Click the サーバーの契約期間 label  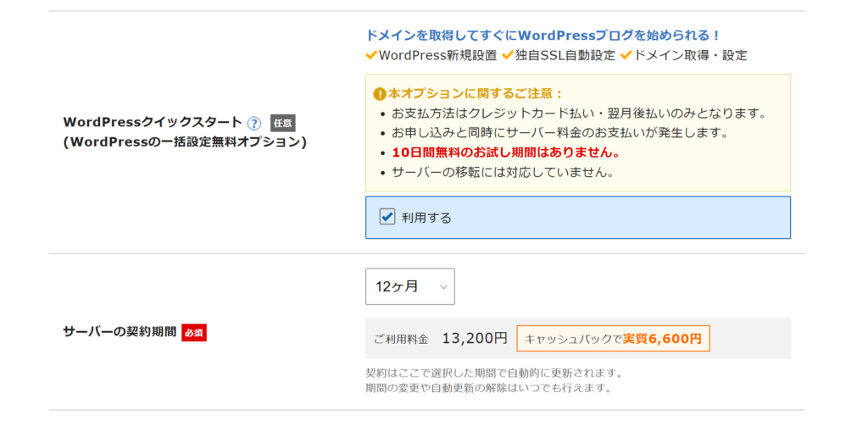(120, 333)
